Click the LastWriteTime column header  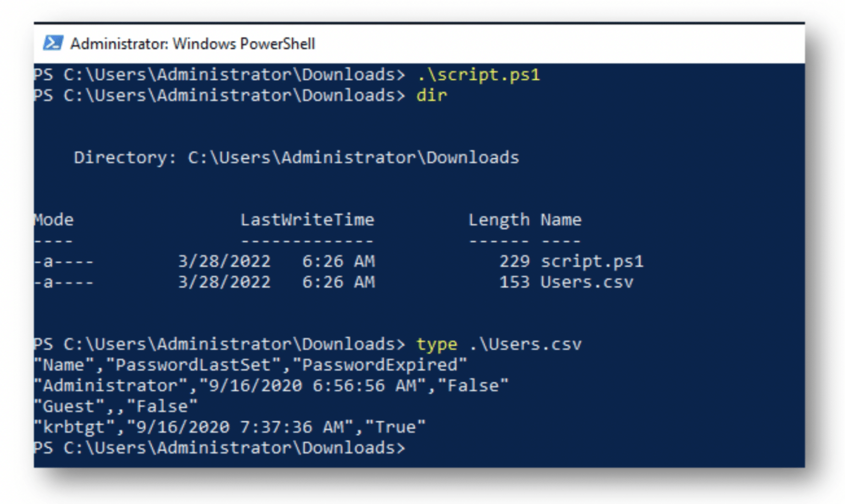[308, 219]
